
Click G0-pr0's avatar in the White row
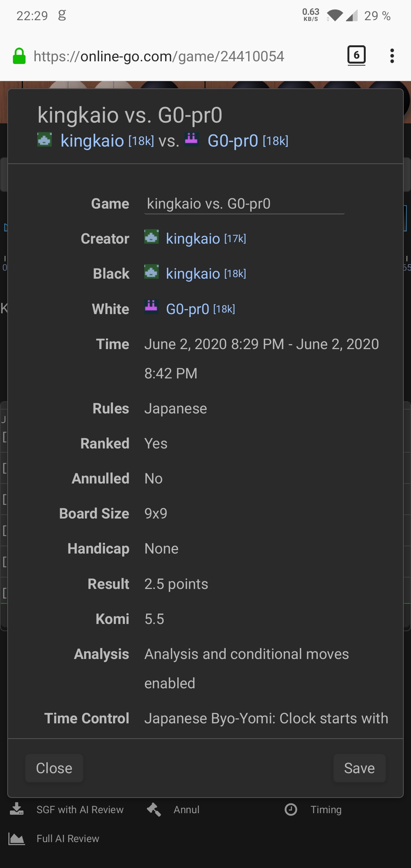click(151, 306)
